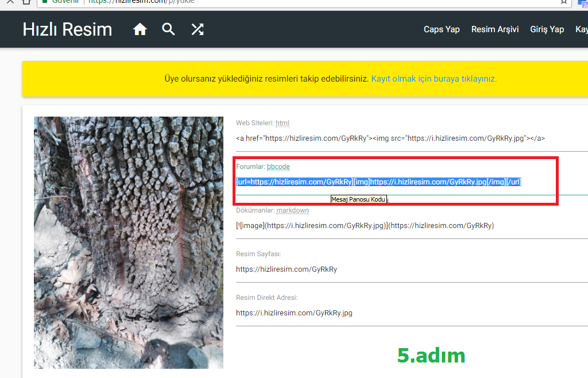This screenshot has height=378, width=588.
Task: Click the Resim Sayfası label
Action: coord(258,254)
